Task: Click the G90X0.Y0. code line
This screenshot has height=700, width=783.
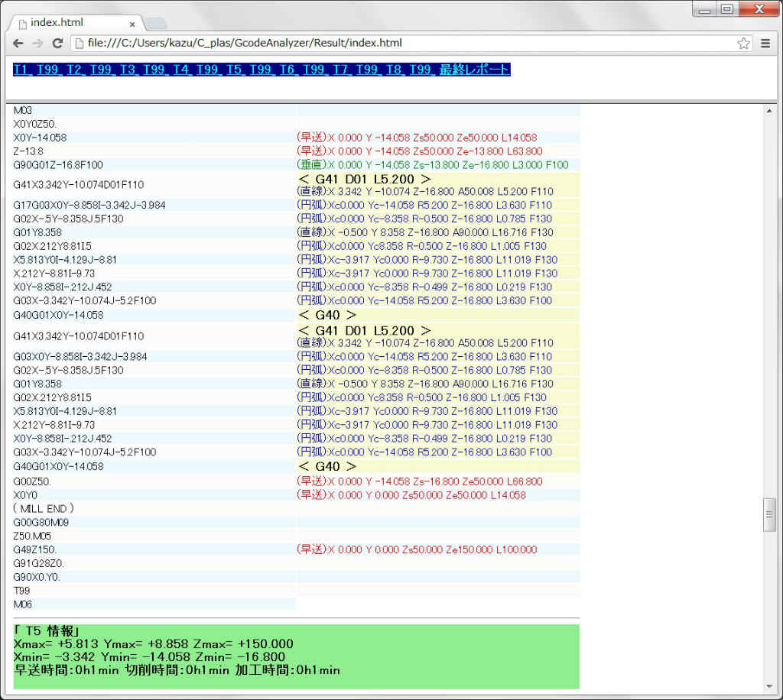Action: coord(37,577)
